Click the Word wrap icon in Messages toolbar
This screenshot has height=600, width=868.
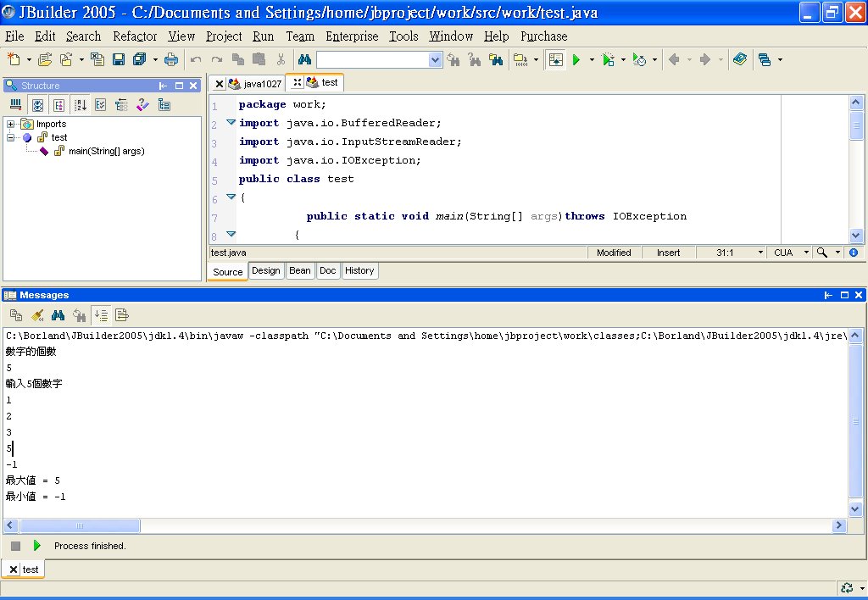[x=122, y=315]
